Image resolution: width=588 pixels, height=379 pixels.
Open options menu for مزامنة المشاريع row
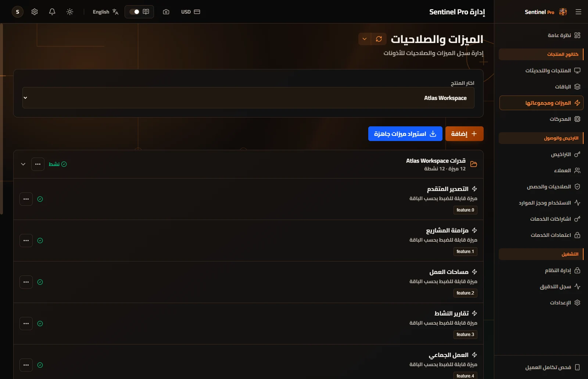[26, 241]
